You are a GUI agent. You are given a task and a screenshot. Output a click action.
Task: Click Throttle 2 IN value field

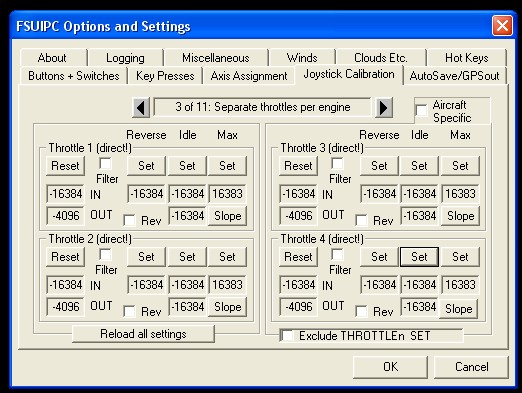click(x=65, y=285)
